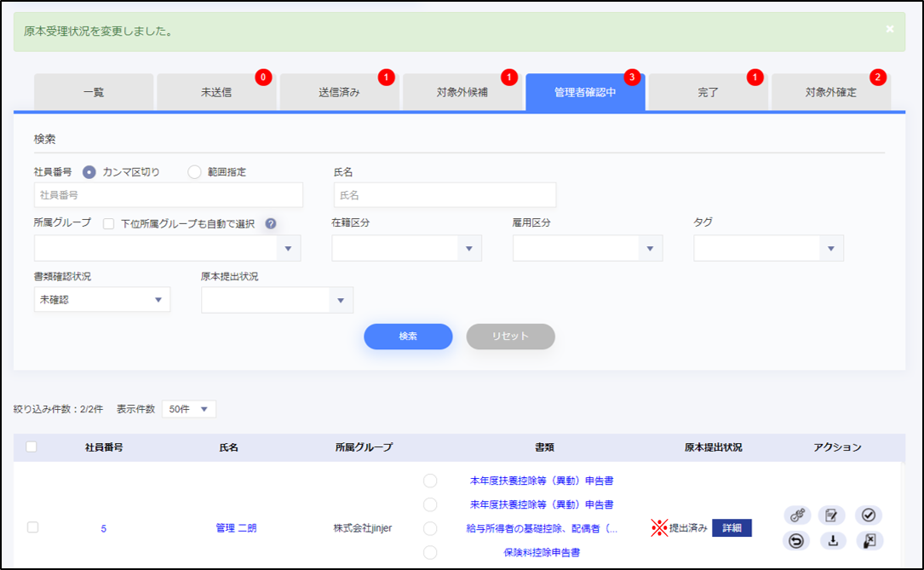Open the 給与所得者の基礎控除、配偶者 link
924x570 pixels.
pyautogui.click(x=542, y=528)
